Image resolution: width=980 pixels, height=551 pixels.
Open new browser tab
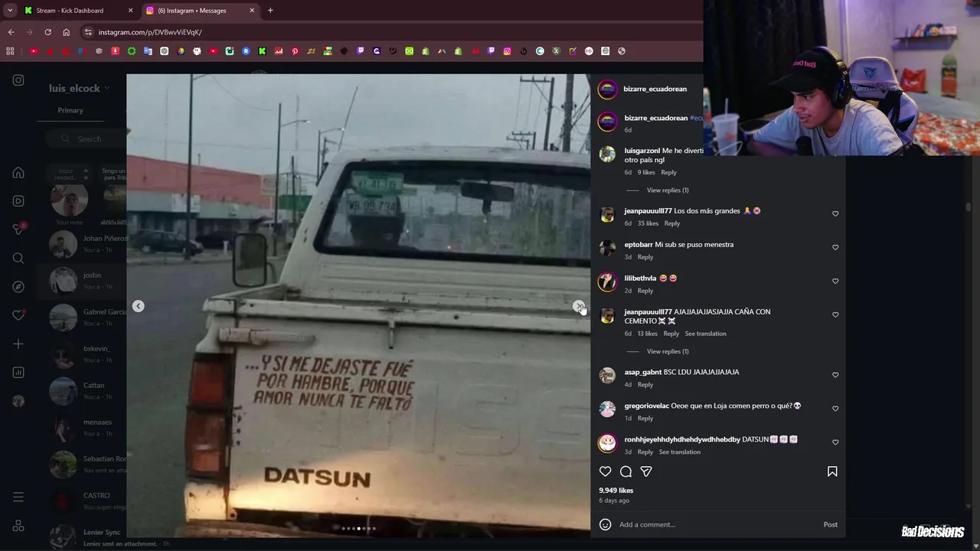point(270,11)
